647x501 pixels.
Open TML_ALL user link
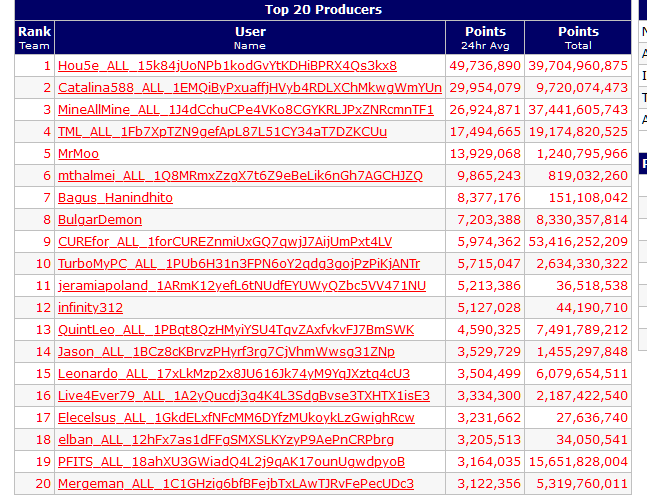pos(222,132)
